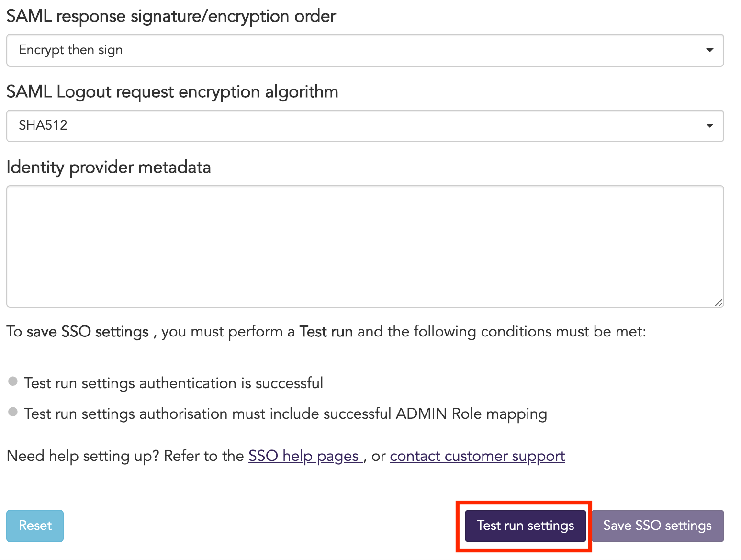Image resolution: width=741 pixels, height=560 pixels.
Task: Click the grey dot beside authentication is successful
Action: tap(13, 381)
